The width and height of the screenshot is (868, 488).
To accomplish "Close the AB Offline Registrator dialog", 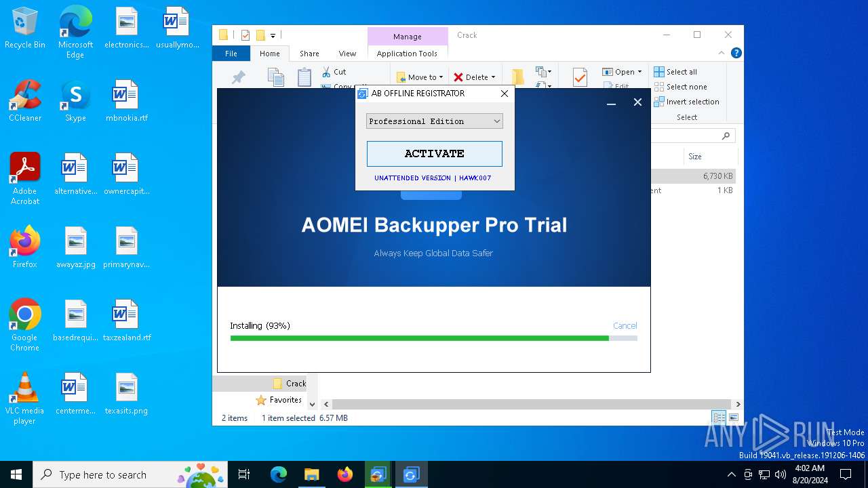I will [x=504, y=94].
